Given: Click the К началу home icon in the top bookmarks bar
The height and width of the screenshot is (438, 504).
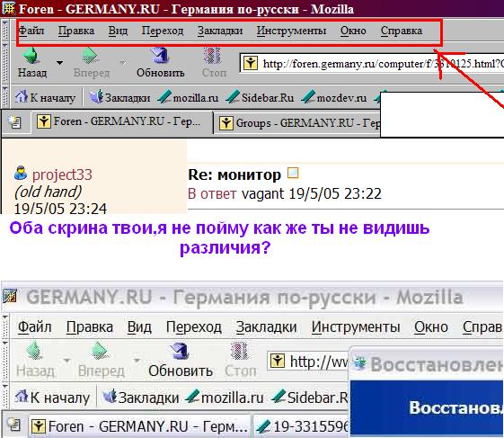Looking at the screenshot, I should 22,96.
